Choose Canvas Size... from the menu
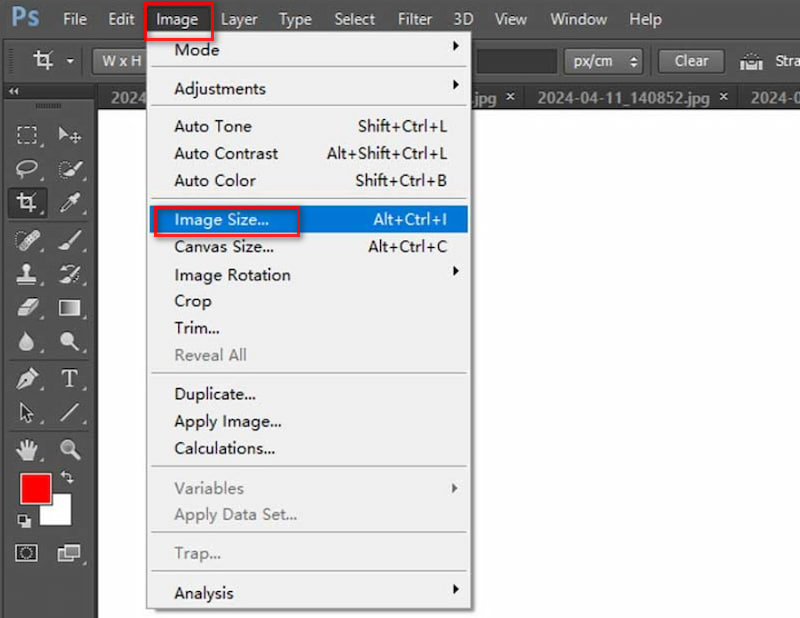The width and height of the screenshot is (800, 618). (x=309, y=246)
